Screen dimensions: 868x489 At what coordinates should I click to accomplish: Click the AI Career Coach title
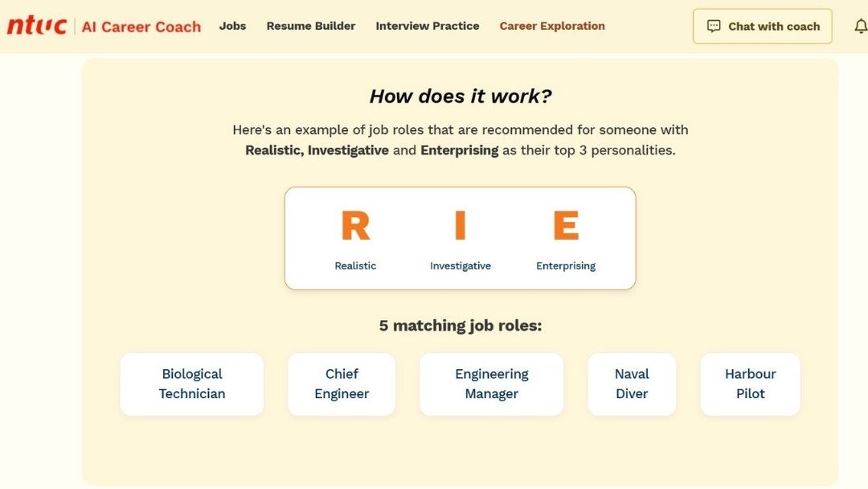141,27
